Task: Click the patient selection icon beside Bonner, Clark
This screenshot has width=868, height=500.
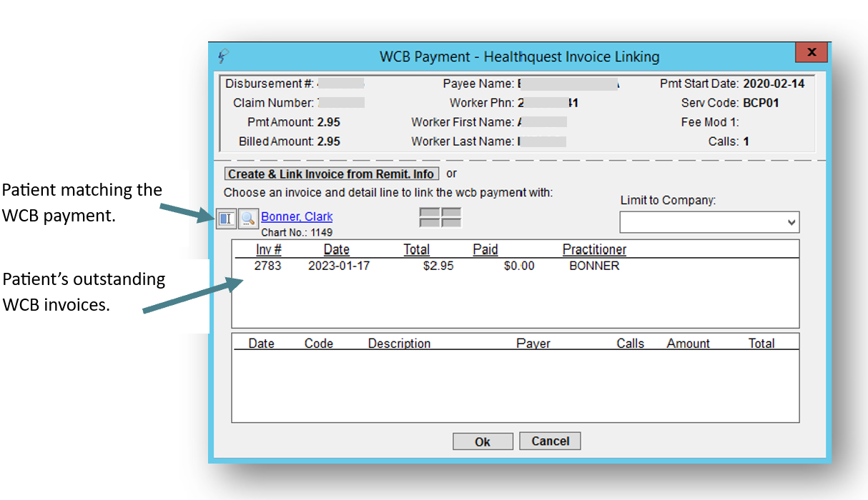Action: [x=226, y=219]
